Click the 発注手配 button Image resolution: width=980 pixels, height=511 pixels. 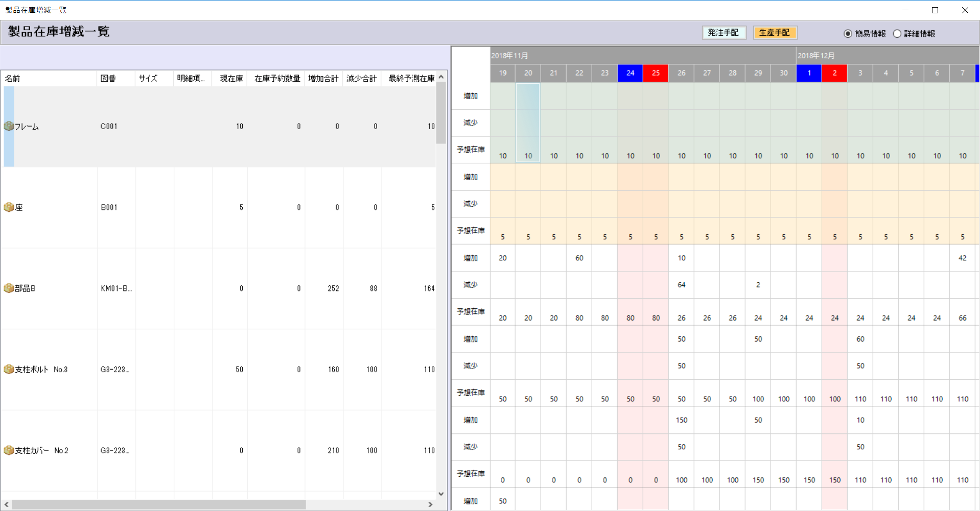click(x=724, y=33)
